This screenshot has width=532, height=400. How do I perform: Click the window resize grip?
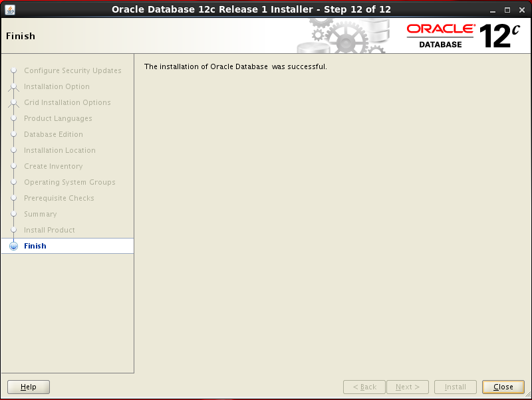(527, 395)
